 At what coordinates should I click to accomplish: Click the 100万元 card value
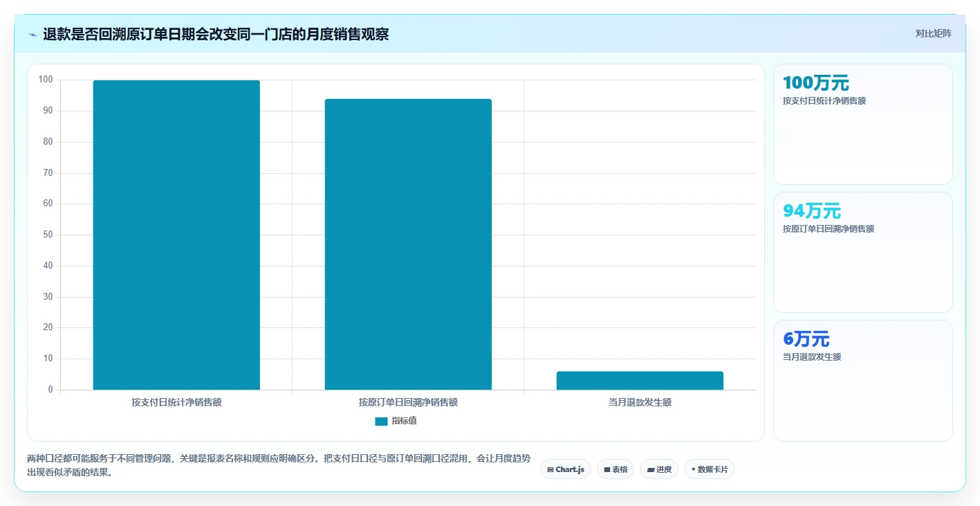pyautogui.click(x=816, y=83)
